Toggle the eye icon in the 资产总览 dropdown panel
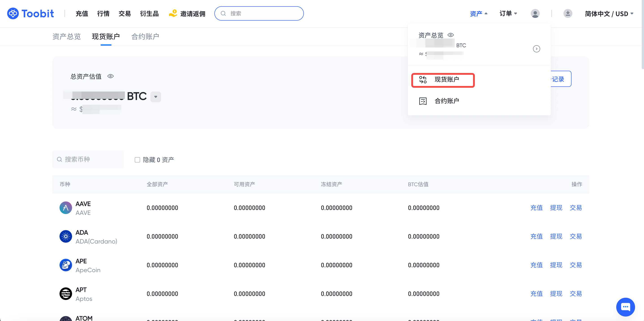644x321 pixels. point(450,35)
